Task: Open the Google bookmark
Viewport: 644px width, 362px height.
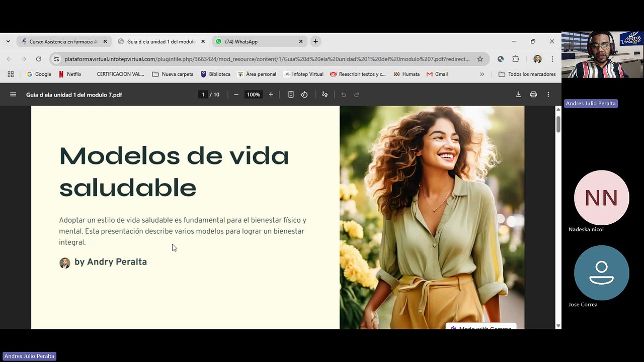Action: pyautogui.click(x=39, y=74)
